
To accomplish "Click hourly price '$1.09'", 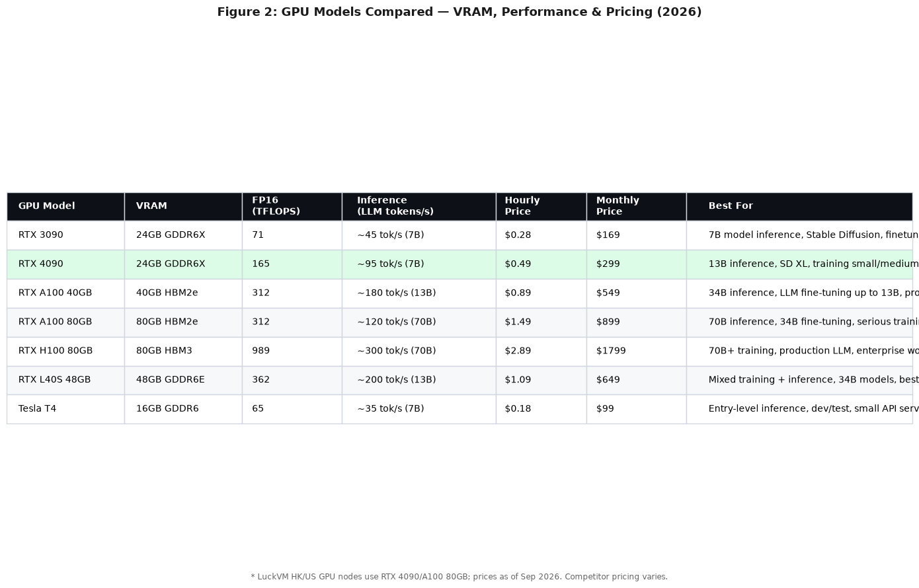I will 541,381.
